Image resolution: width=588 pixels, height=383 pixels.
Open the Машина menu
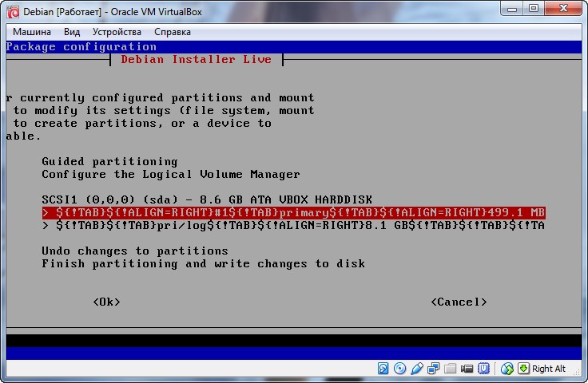pos(31,32)
